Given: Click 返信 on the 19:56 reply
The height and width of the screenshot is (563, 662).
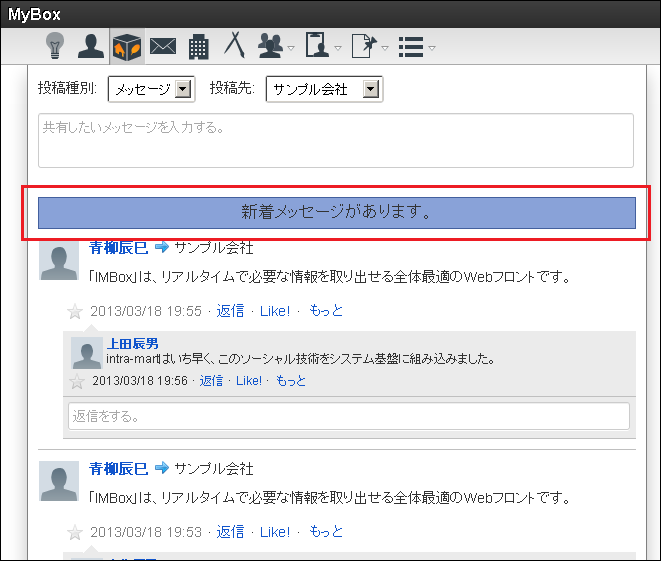Looking at the screenshot, I should click(x=211, y=381).
